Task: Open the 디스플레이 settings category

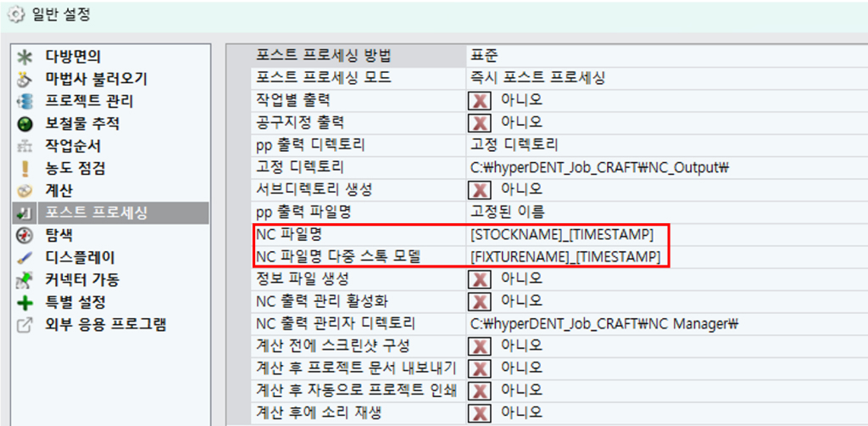Action: pyautogui.click(x=80, y=257)
